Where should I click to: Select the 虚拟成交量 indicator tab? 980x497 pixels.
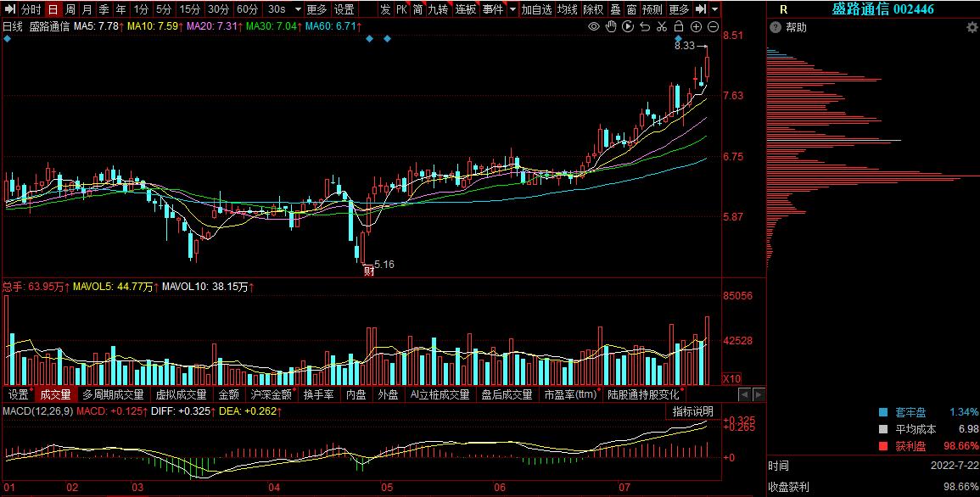point(181,394)
